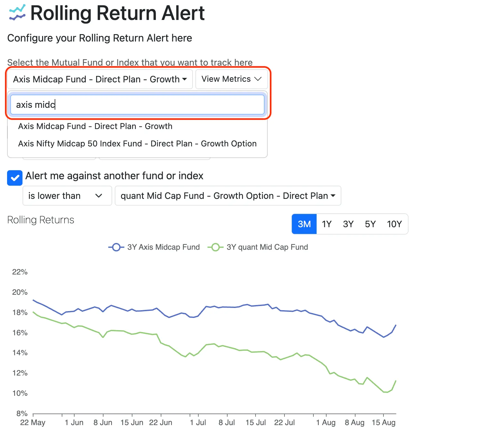Click the fund search field containing 'axis midc'
Image resolution: width=504 pixels, height=446 pixels.
pyautogui.click(x=137, y=105)
